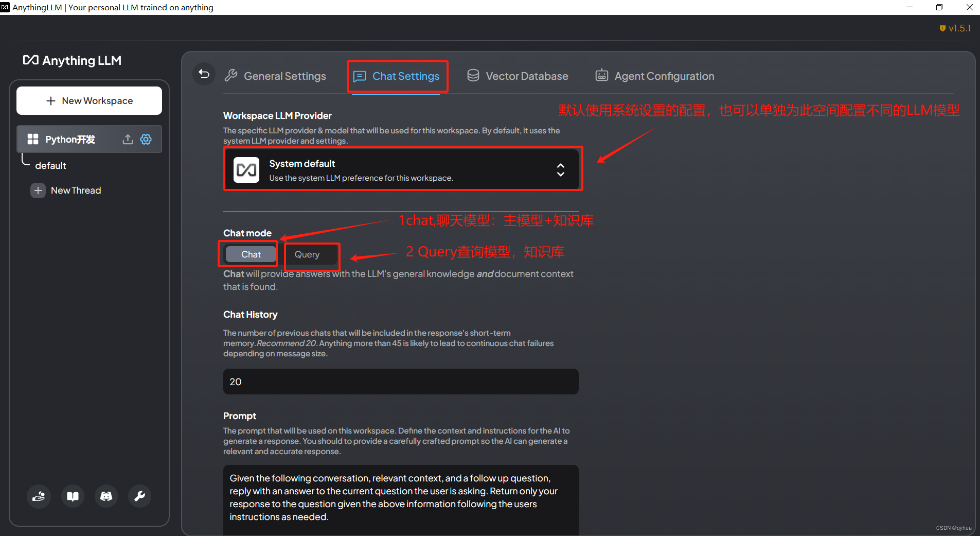Click inside the Prompt text area
Screen dimensions: 980x536
pos(401,500)
